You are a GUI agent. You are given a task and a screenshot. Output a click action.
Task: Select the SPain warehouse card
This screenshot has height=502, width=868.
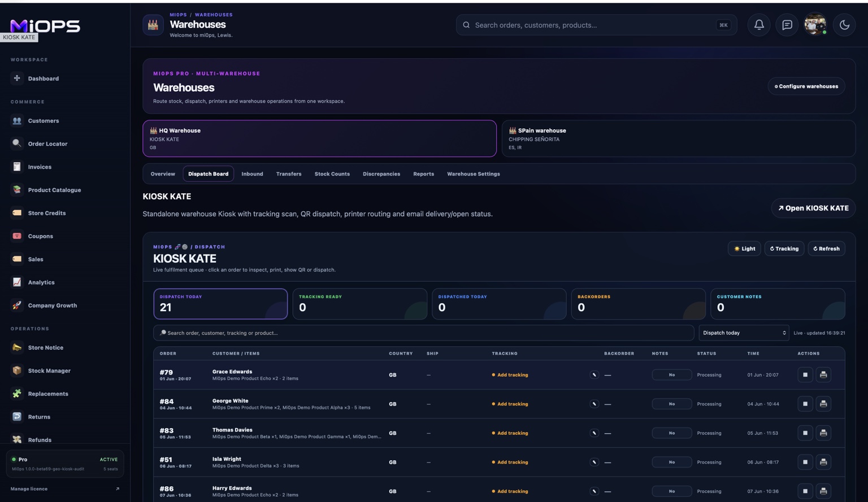click(678, 138)
